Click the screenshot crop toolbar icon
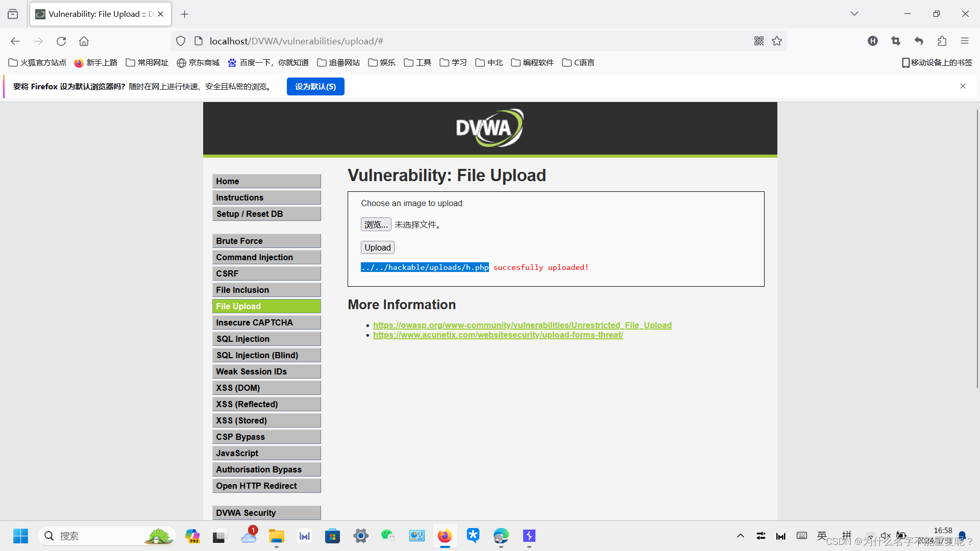Image resolution: width=980 pixels, height=551 pixels. (x=896, y=41)
